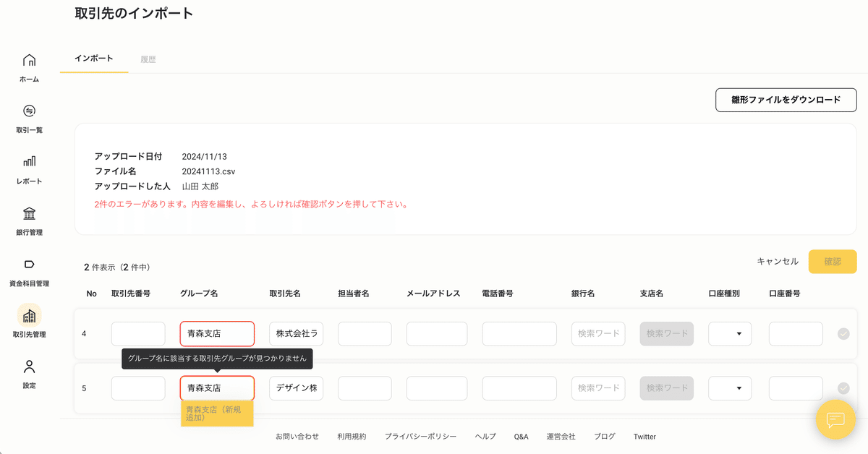Open 支店名 search box in row 5
Viewport: 868px width, 454px height.
(x=667, y=388)
